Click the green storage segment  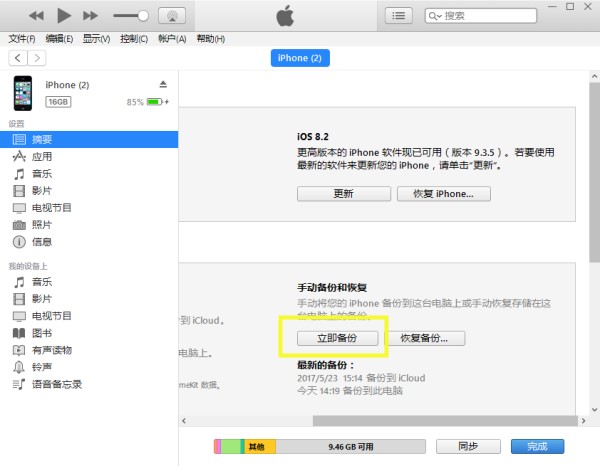231,446
